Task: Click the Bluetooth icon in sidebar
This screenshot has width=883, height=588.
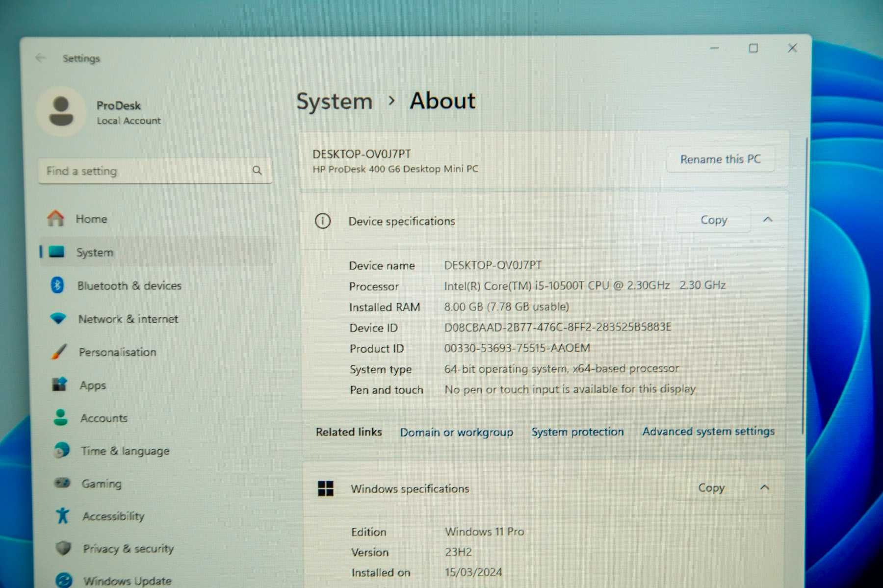Action: (x=57, y=285)
